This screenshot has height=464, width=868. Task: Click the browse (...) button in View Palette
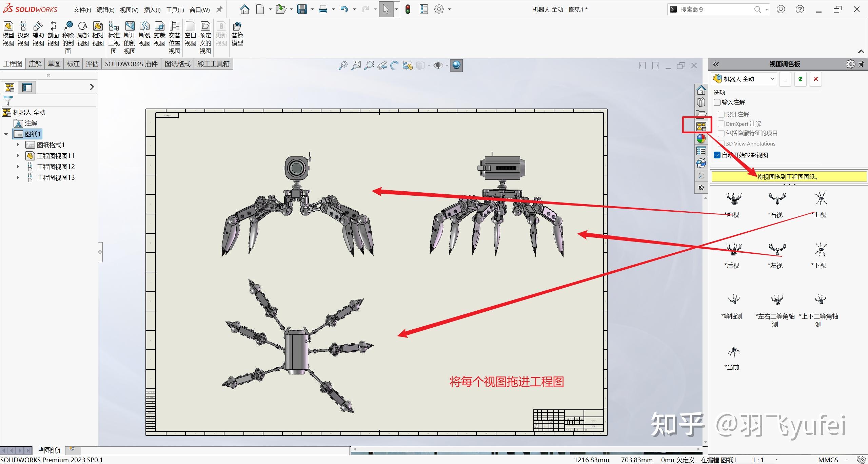click(x=785, y=79)
